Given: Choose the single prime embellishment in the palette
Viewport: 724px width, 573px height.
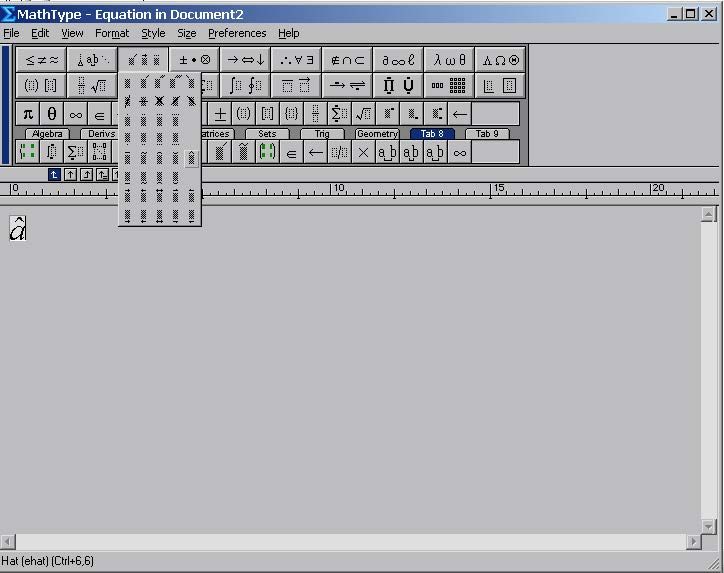Looking at the screenshot, I should 144,83.
